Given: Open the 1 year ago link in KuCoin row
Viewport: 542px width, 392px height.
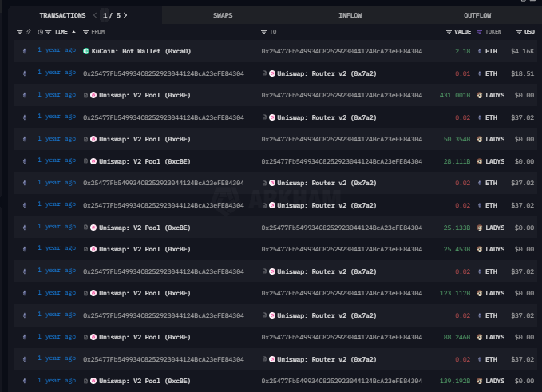Looking at the screenshot, I should 57,50.
